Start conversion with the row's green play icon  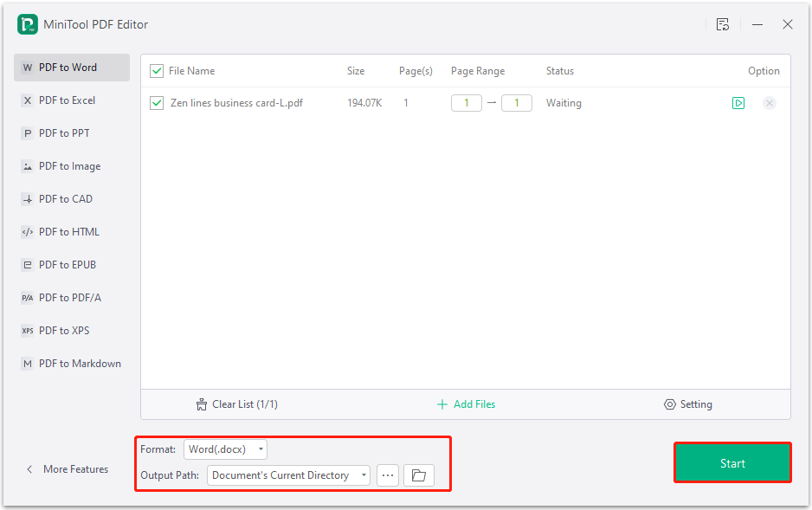[738, 103]
